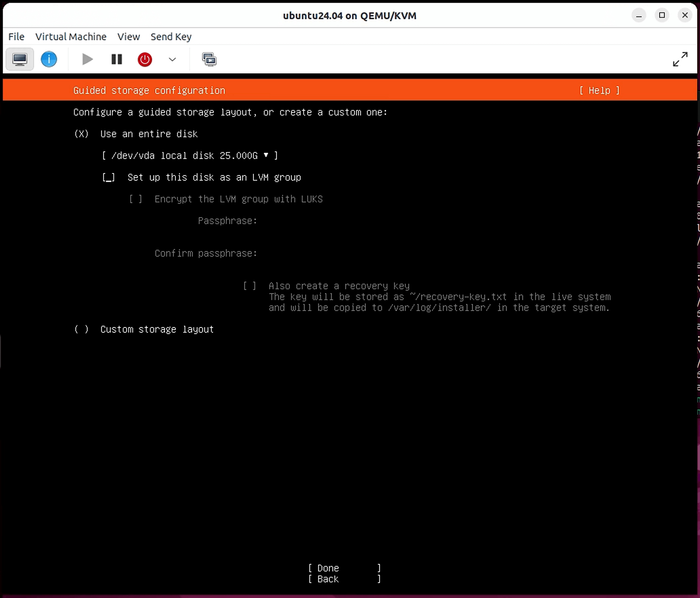Show the graphical console view

click(20, 59)
